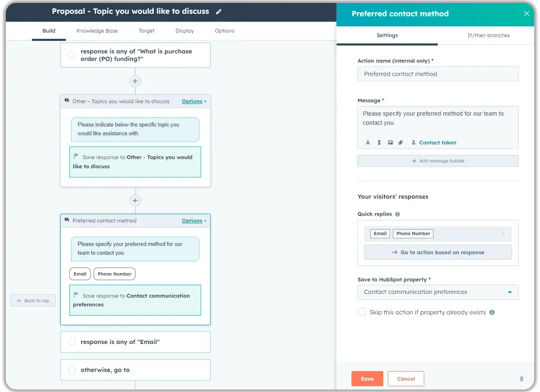Switch to the If/then branches tab
The image size is (540, 392).
pos(488,35)
